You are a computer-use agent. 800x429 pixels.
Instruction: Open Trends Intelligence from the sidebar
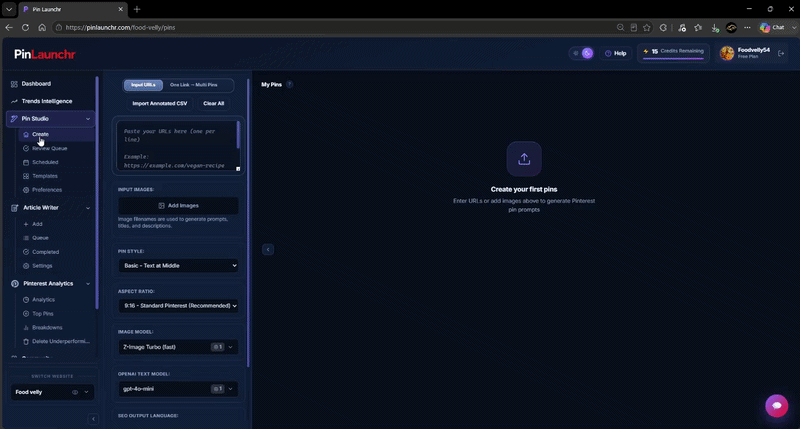[46, 101]
